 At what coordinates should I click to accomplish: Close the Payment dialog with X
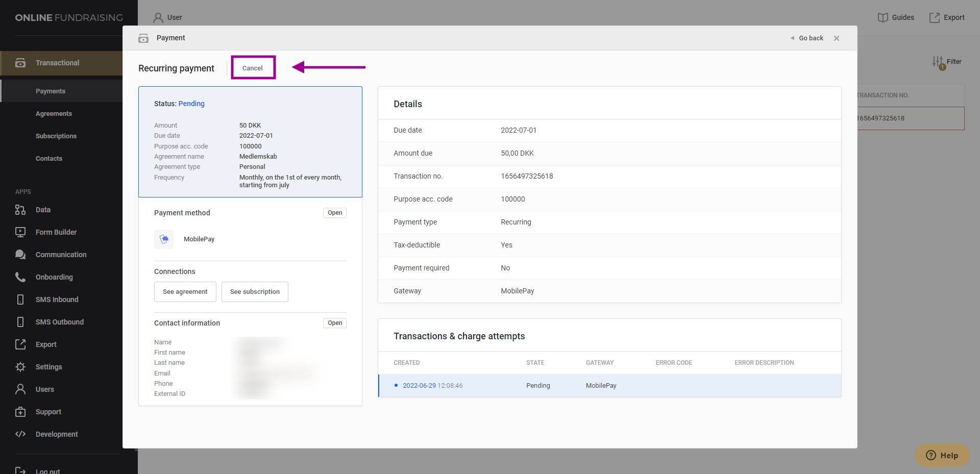[837, 38]
